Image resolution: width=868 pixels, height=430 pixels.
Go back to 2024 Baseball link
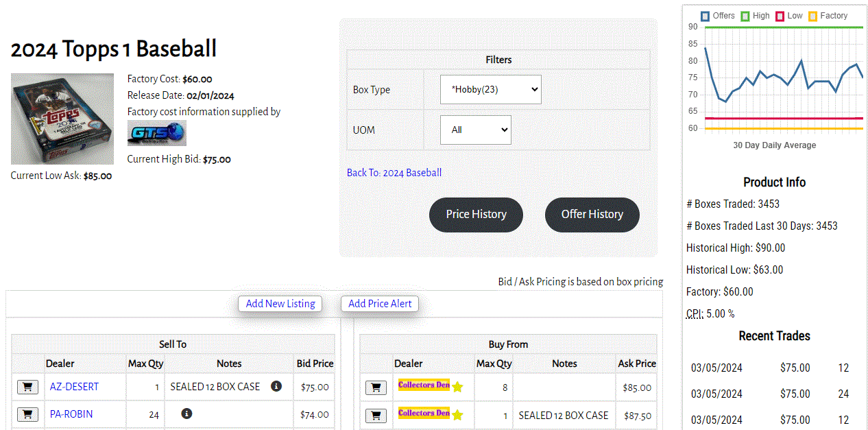(394, 173)
